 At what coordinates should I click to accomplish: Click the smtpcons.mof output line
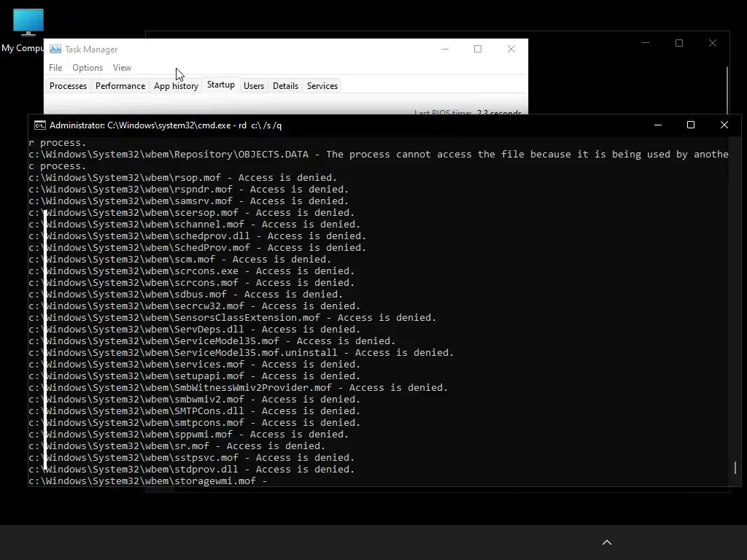pyautogui.click(x=194, y=422)
